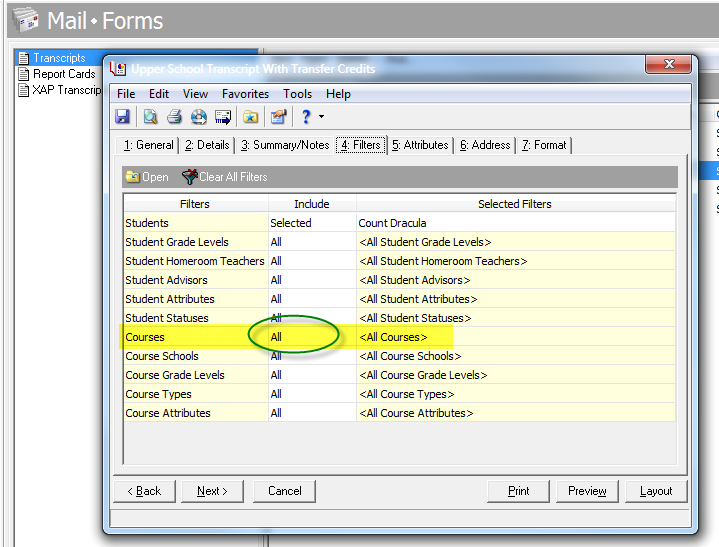
Task: Select the 4: Filters tab
Action: point(361,145)
